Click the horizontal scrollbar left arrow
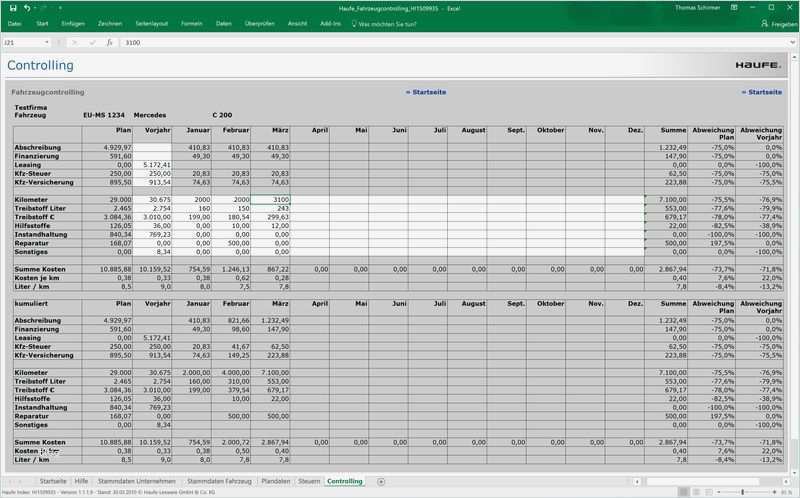This screenshot has height=498, width=800. (x=637, y=481)
